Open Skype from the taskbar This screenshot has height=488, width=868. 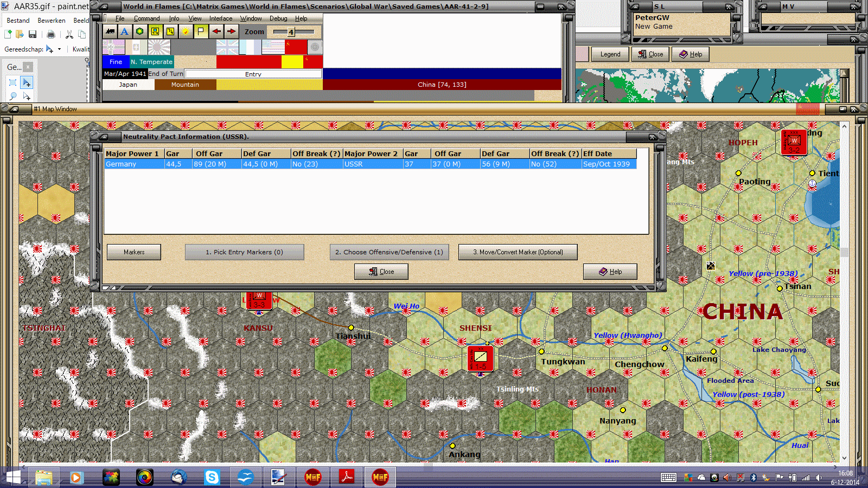point(212,477)
